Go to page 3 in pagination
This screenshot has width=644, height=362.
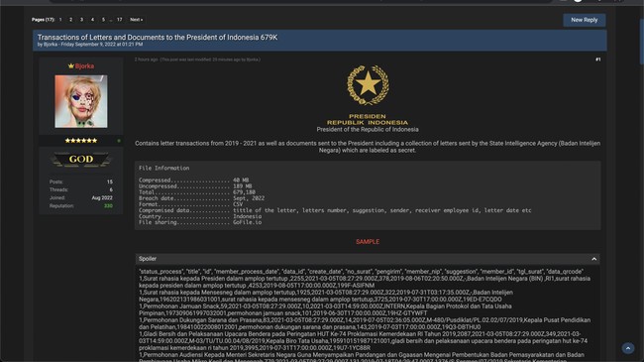point(81,20)
